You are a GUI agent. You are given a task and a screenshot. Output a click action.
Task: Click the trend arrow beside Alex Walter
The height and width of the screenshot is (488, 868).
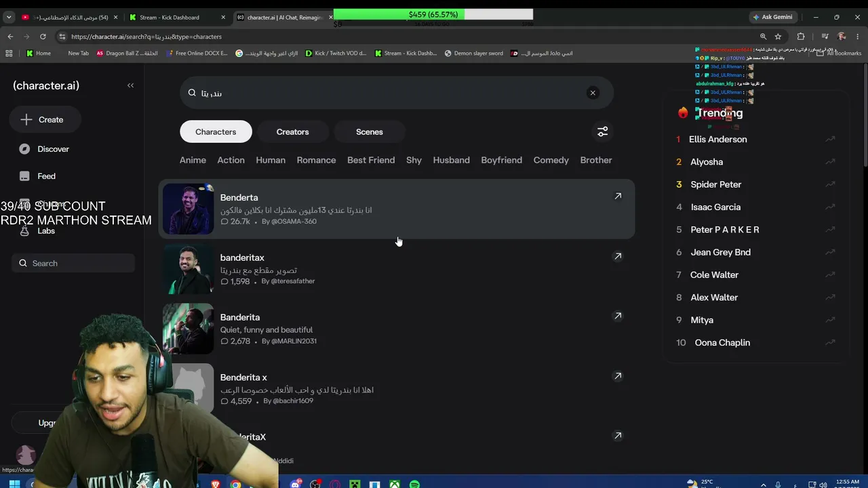[x=830, y=298]
